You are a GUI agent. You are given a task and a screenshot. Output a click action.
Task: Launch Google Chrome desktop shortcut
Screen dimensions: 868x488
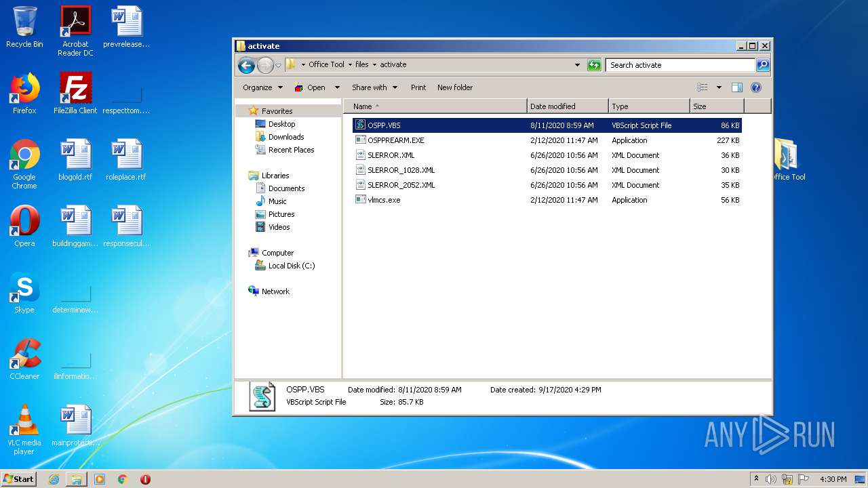pyautogui.click(x=24, y=164)
